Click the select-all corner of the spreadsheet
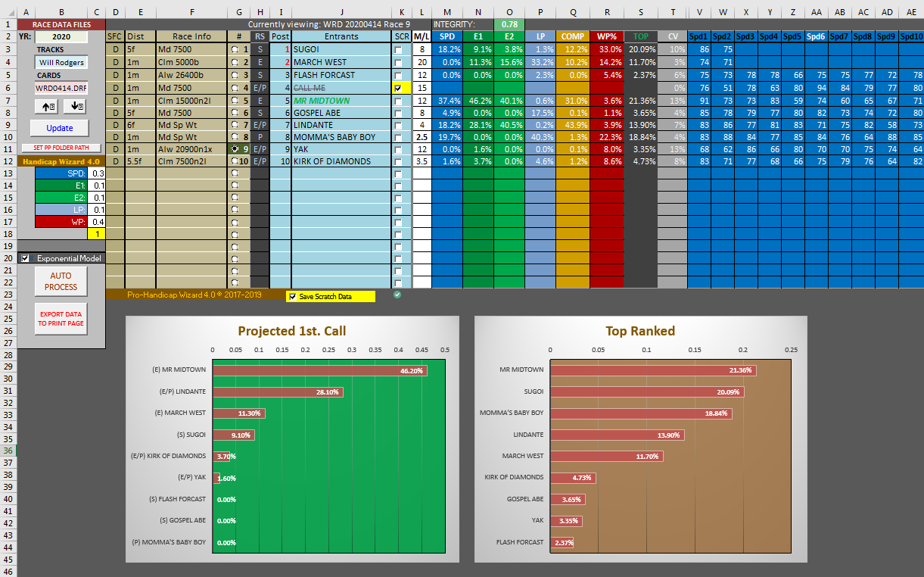The height and width of the screenshot is (577, 924). [8, 12]
